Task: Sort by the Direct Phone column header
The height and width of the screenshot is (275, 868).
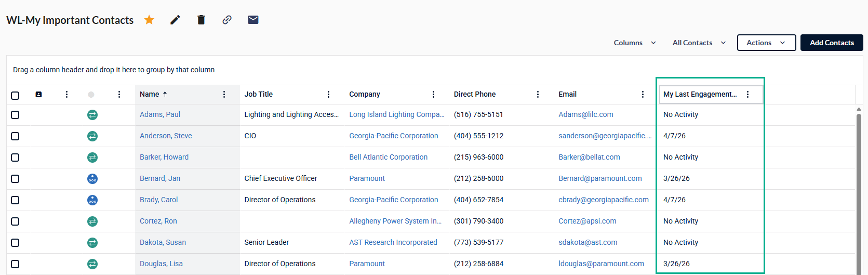Action: (x=475, y=94)
